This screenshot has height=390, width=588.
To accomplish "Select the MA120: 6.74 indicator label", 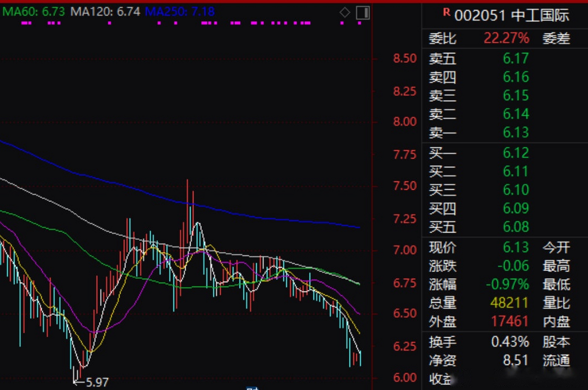I will pyautogui.click(x=105, y=12).
